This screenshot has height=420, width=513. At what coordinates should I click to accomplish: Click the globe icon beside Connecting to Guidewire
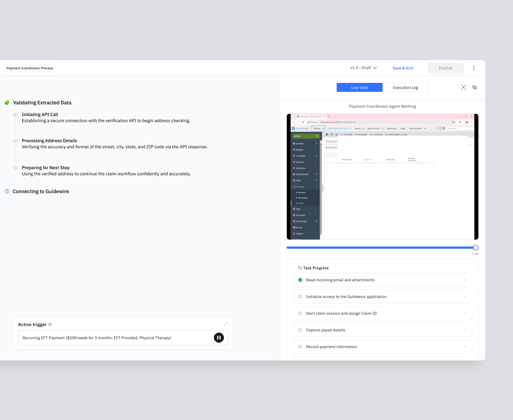(x=7, y=191)
